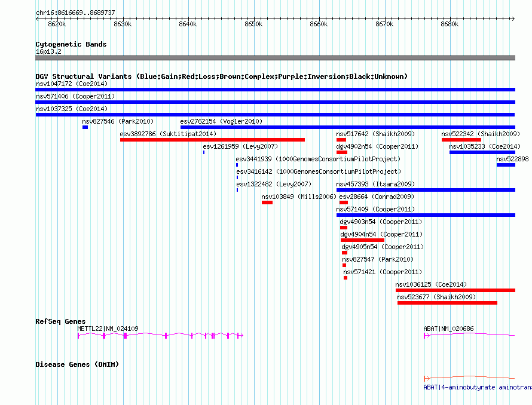This screenshot has height=405, width=532.
Task: Click the small nsv827546 (Park2010) blue bar
Action: coord(85,127)
